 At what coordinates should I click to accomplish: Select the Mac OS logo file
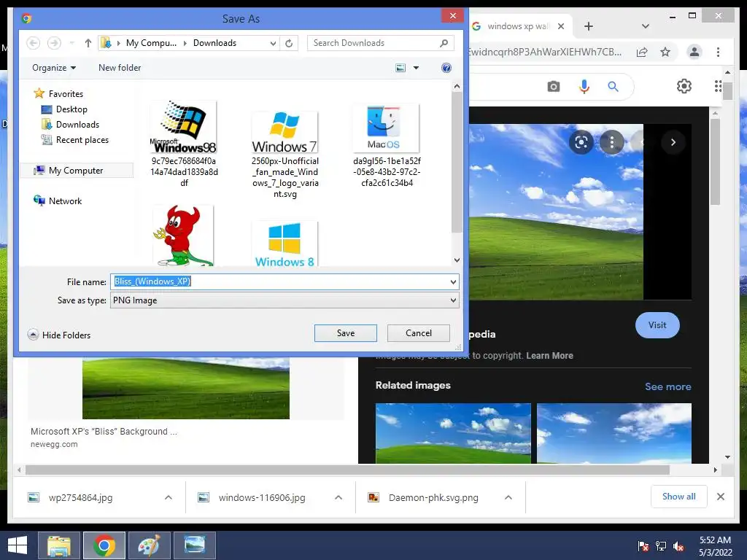(x=387, y=145)
